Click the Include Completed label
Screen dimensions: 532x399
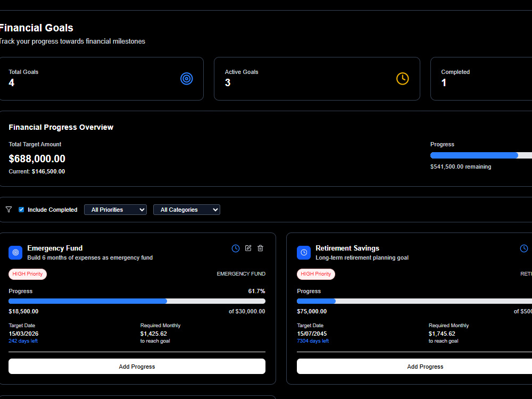[x=53, y=210]
